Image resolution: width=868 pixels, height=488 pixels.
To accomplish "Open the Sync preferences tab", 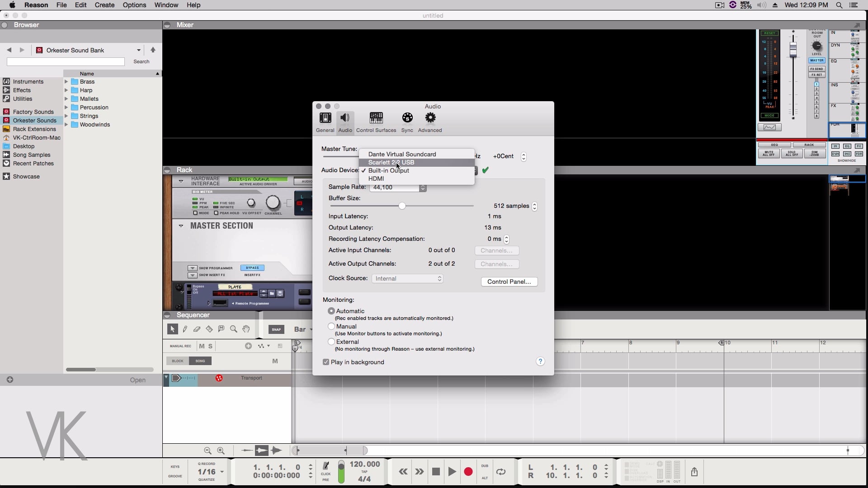I will (x=407, y=122).
